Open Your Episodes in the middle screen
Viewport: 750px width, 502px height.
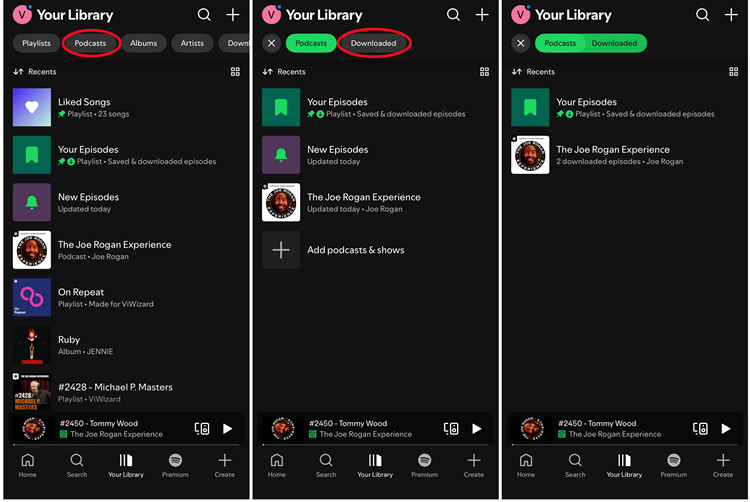[x=375, y=107]
